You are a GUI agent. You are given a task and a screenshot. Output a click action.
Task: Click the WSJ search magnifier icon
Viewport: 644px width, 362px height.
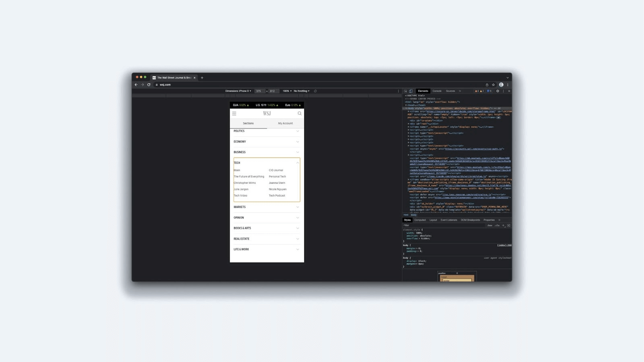299,113
